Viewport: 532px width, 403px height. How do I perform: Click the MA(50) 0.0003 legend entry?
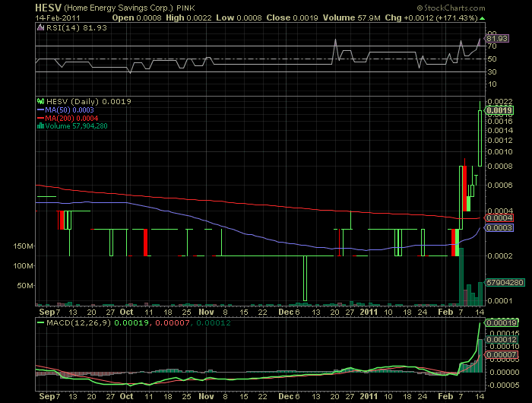point(65,110)
